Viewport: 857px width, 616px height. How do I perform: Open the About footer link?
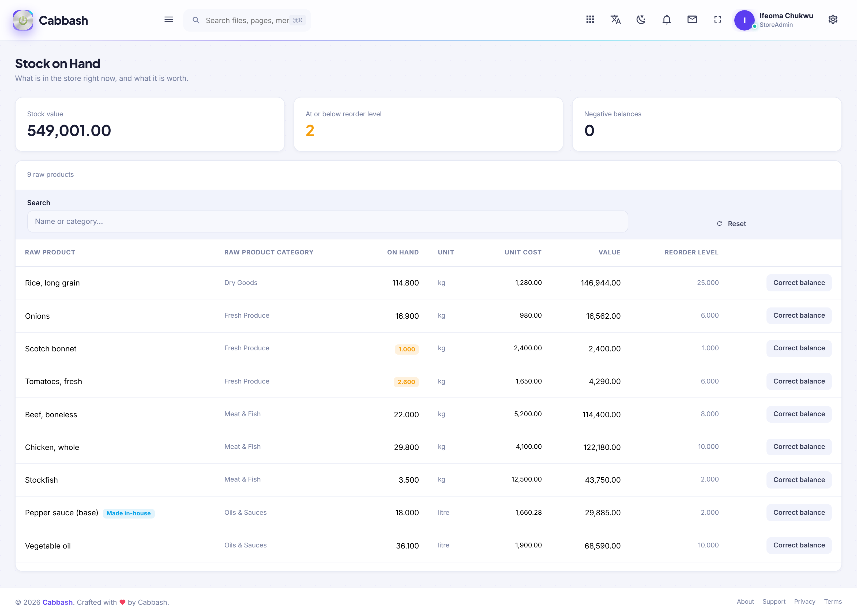pyautogui.click(x=745, y=602)
